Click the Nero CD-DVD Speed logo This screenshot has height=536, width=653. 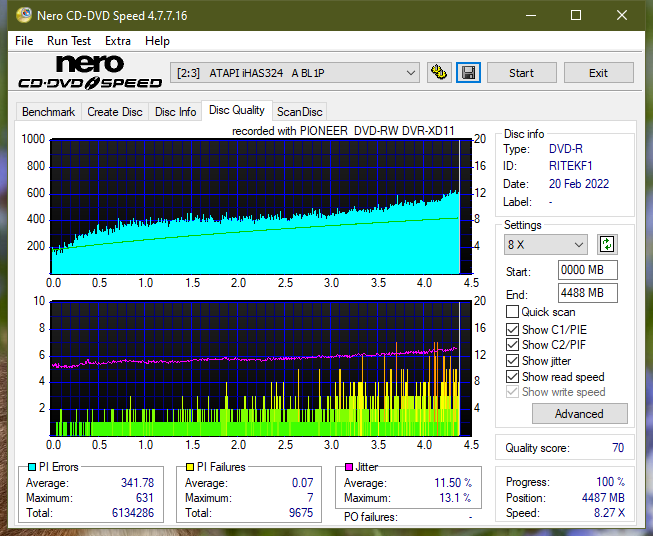pyautogui.click(x=90, y=72)
